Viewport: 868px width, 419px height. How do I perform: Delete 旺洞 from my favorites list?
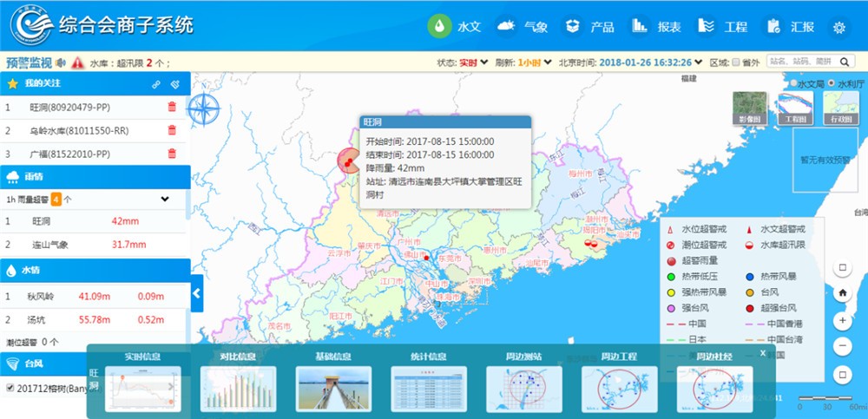tap(172, 107)
